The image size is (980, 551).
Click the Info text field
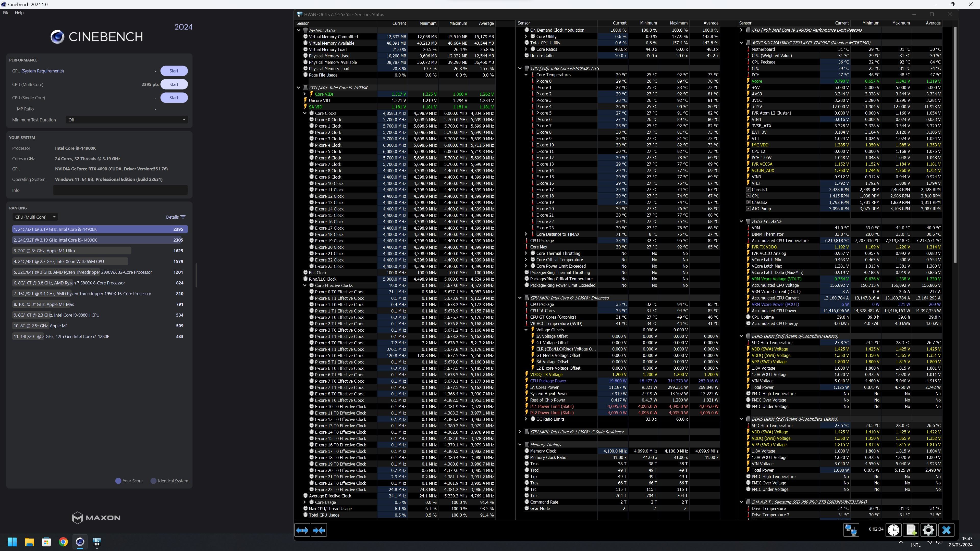120,190
